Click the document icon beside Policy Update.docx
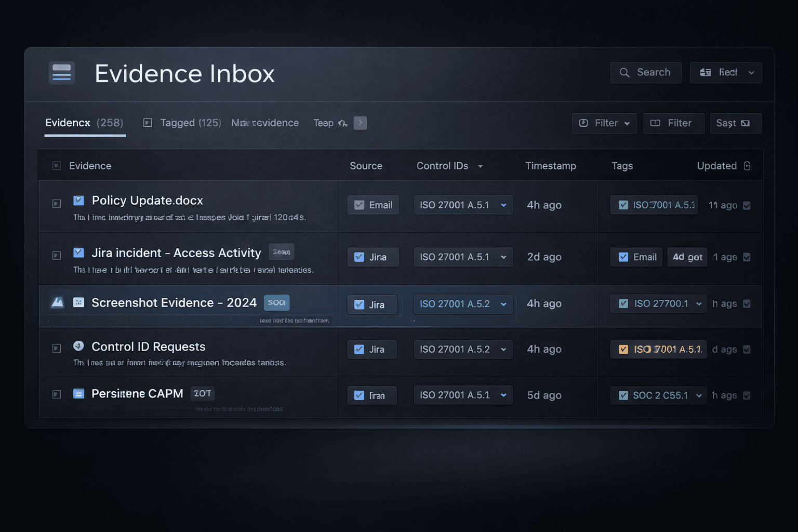This screenshot has height=532, width=798. tap(78, 200)
